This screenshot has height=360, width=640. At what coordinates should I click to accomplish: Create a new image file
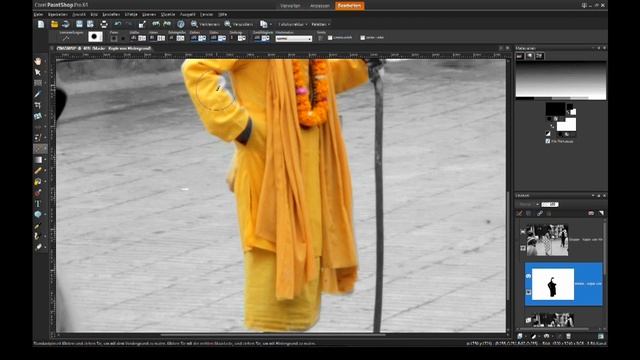coord(41,24)
